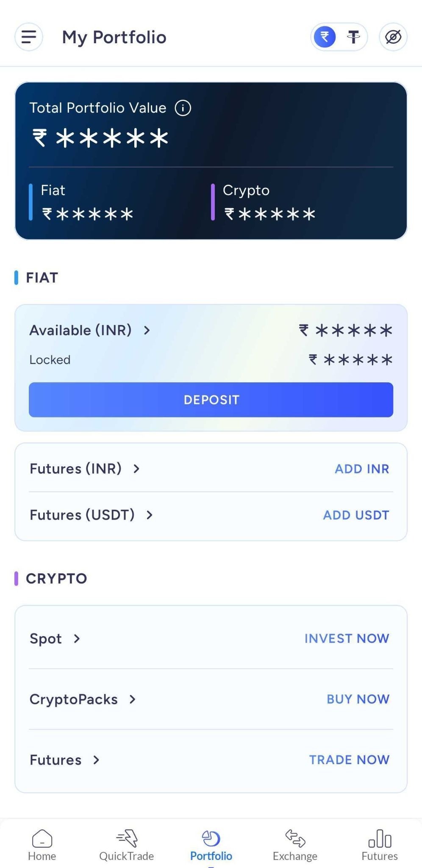Open the Exchange arrows icon
This screenshot has height=868, width=422.
pyautogui.click(x=295, y=838)
